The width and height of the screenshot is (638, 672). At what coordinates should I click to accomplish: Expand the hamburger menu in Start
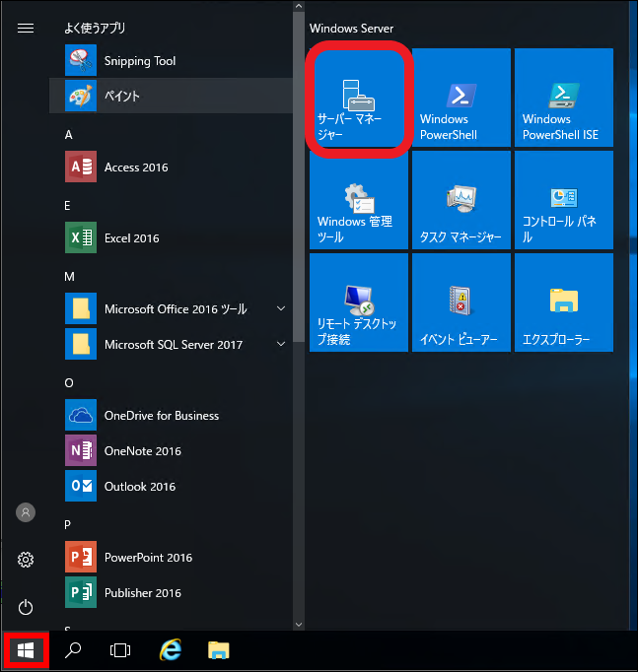(26, 29)
